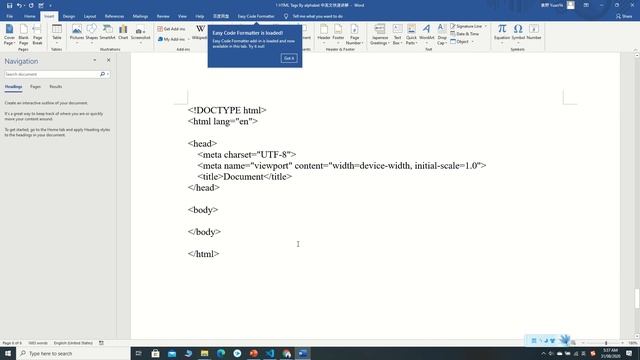This screenshot has width=640, height=360.
Task: Switch to the Review tab
Action: [x=163, y=16]
